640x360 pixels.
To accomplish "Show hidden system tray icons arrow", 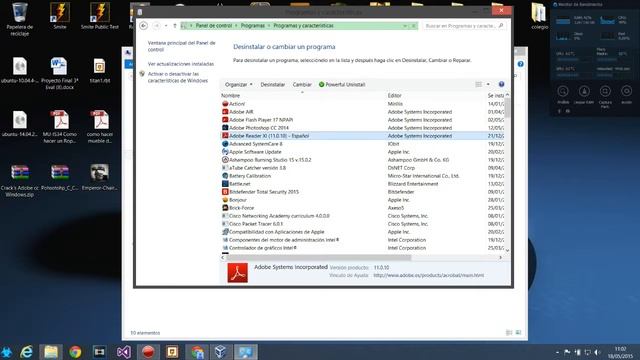I will (x=558, y=352).
